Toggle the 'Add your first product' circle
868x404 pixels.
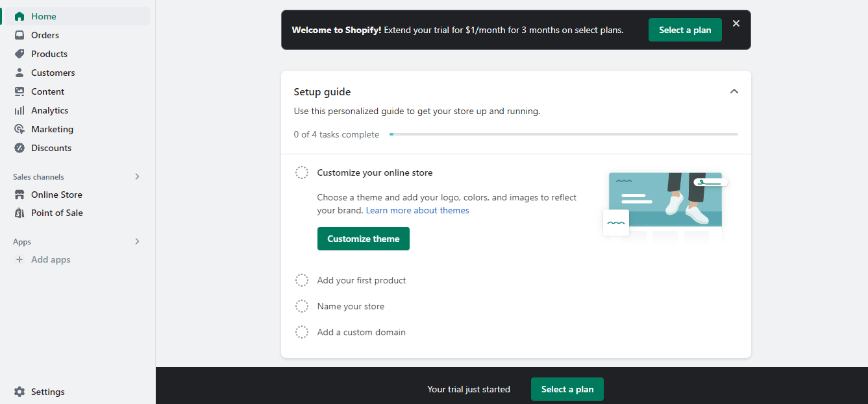(302, 280)
